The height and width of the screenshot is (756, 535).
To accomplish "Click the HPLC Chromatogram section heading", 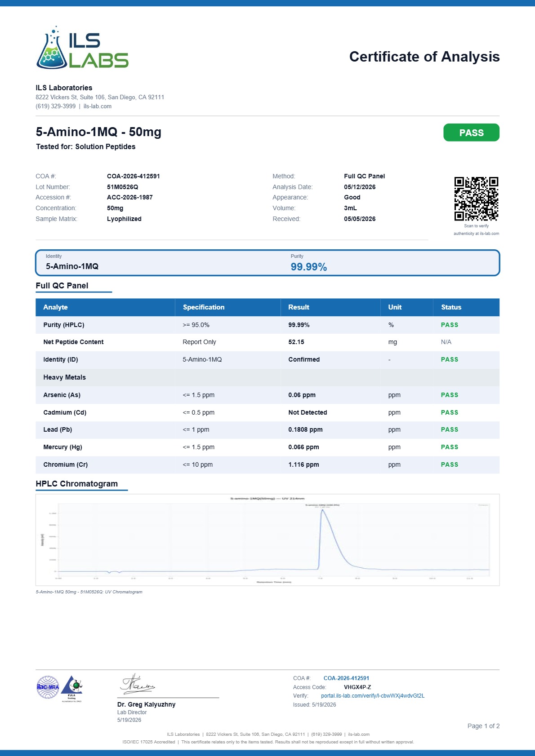I will (x=77, y=484).
